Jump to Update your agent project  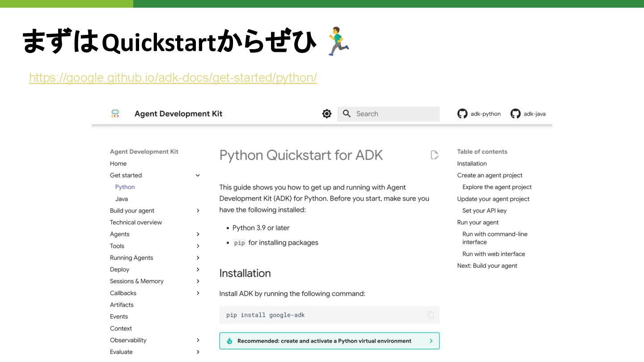pos(493,199)
